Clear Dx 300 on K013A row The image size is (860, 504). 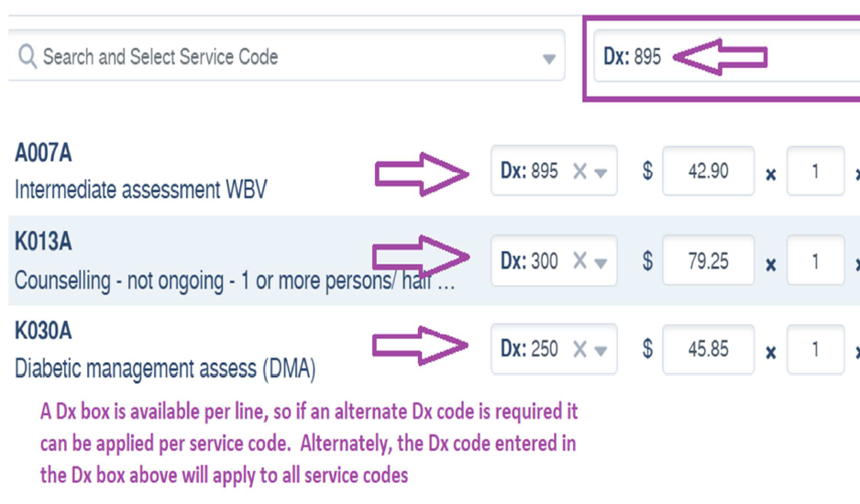click(x=579, y=260)
